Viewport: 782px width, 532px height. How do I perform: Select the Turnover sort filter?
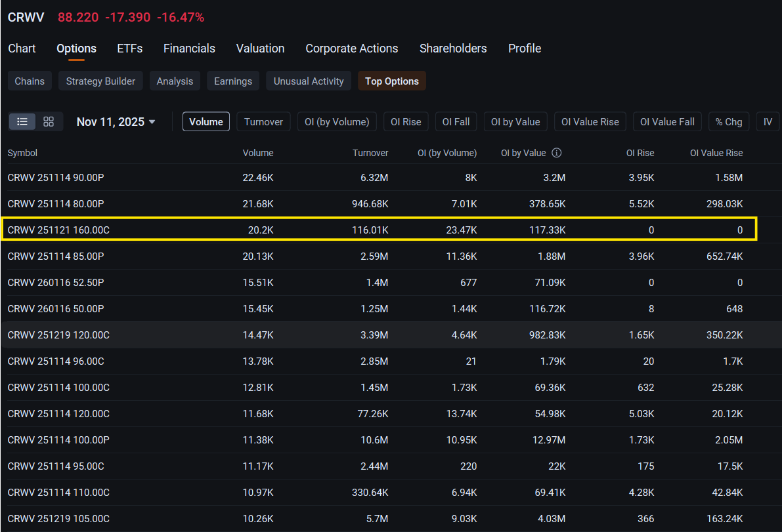263,121
